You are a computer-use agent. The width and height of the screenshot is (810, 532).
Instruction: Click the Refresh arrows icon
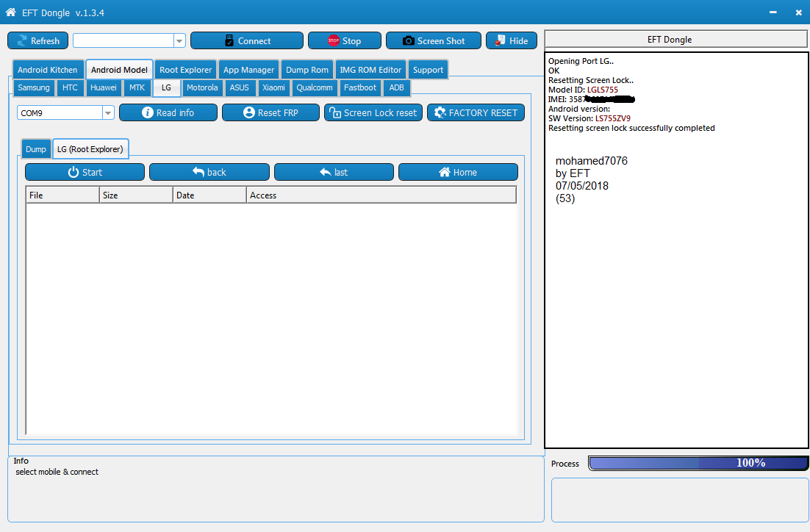(x=22, y=41)
